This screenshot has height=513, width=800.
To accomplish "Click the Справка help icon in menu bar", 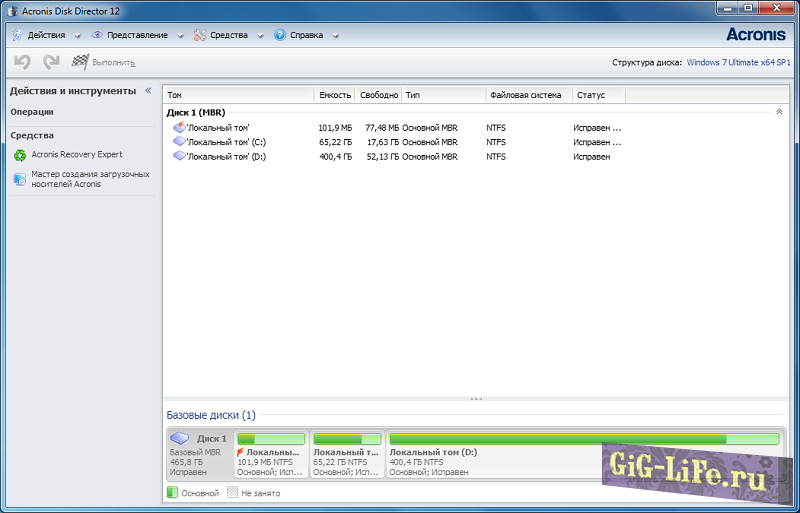I will tap(280, 35).
